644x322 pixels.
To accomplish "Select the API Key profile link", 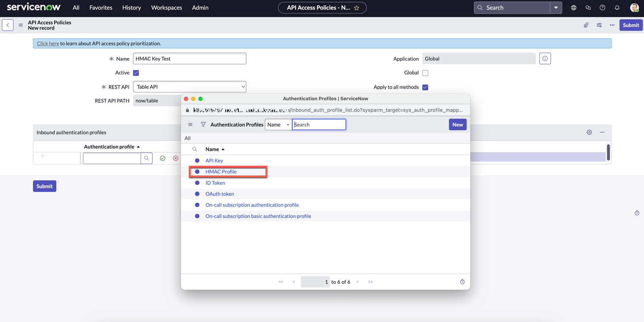I will pos(214,160).
